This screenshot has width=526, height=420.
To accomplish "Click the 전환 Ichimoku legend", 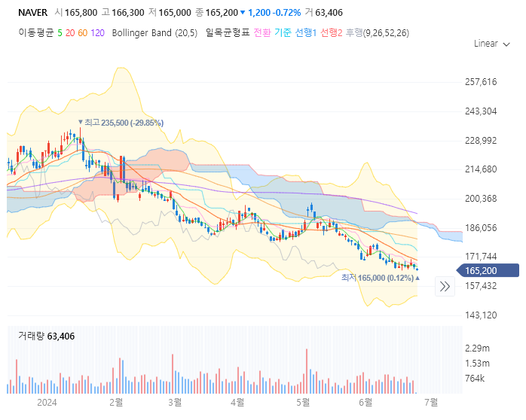I will (262, 33).
